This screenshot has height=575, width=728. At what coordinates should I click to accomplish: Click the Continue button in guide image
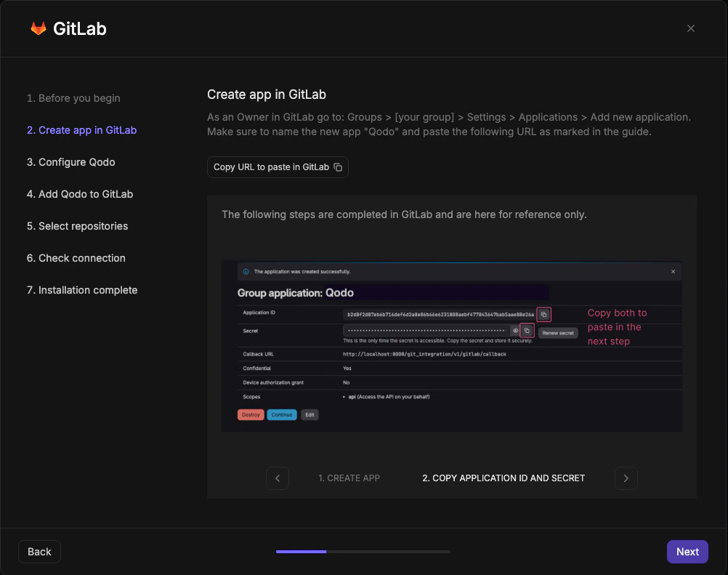[282, 415]
